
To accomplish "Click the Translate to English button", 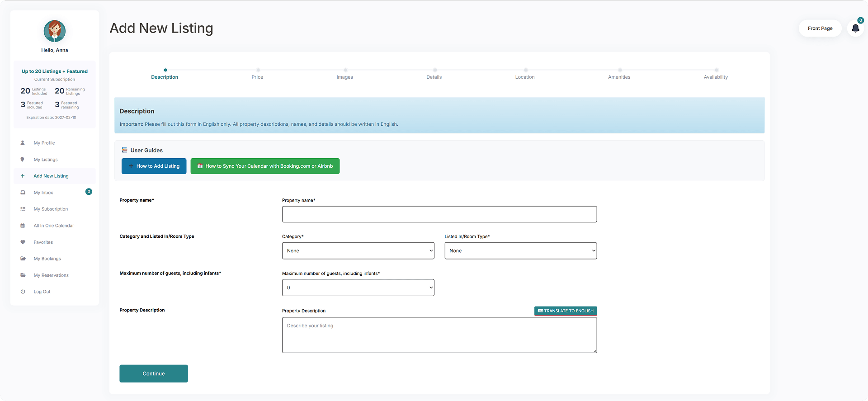I will [x=566, y=311].
